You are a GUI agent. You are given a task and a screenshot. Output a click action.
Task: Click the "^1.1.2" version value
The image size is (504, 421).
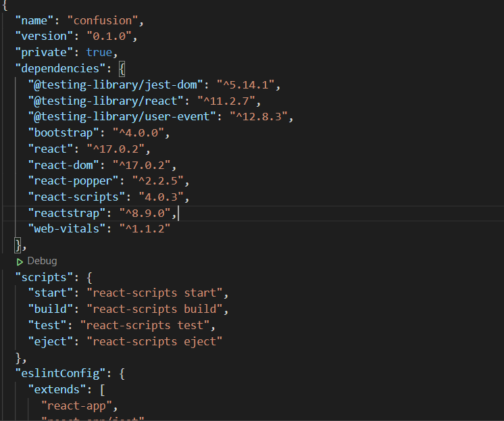click(x=145, y=228)
